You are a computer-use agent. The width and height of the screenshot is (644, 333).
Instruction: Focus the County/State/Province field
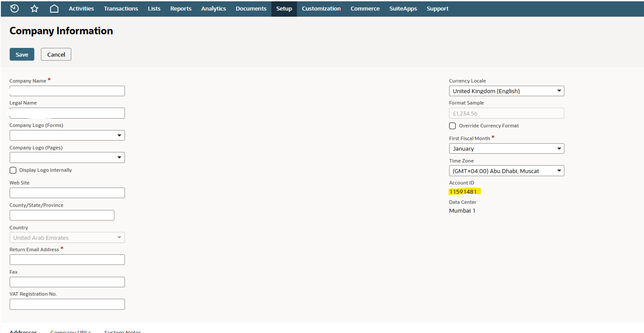pyautogui.click(x=62, y=215)
